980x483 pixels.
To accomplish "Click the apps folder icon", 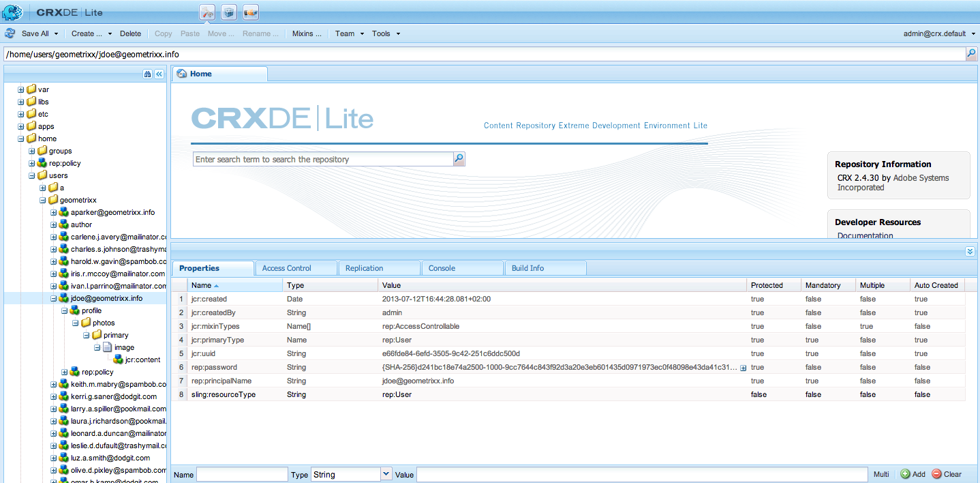I will coord(31,126).
